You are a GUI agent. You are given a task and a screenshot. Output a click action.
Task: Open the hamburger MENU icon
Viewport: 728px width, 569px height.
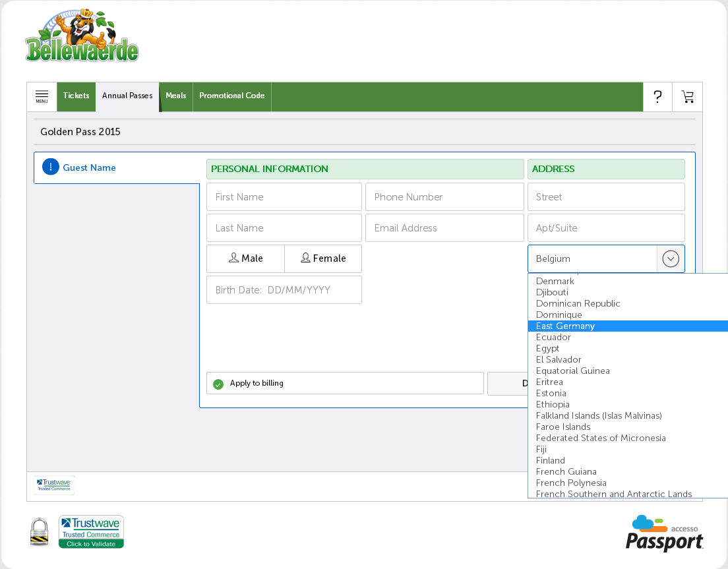(x=42, y=97)
